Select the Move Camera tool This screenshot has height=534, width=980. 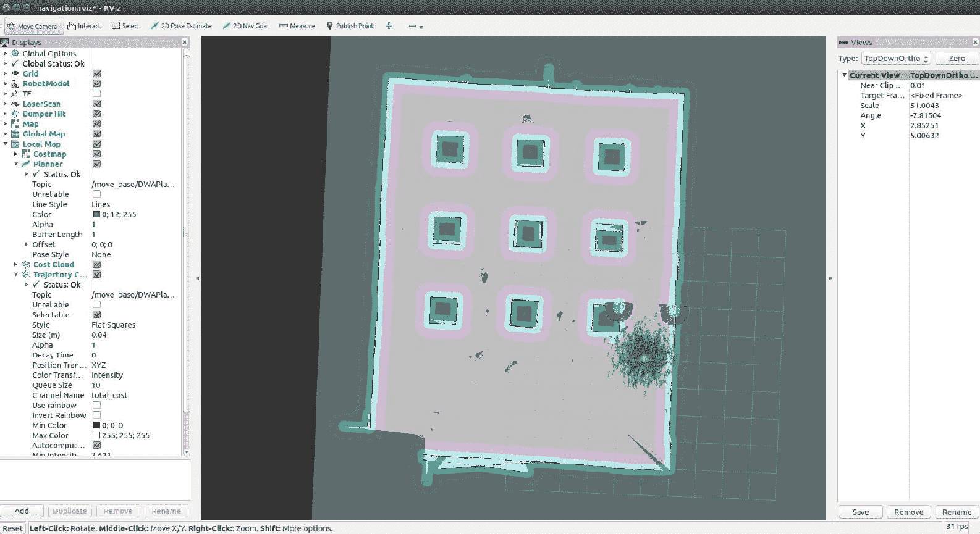pos(33,27)
